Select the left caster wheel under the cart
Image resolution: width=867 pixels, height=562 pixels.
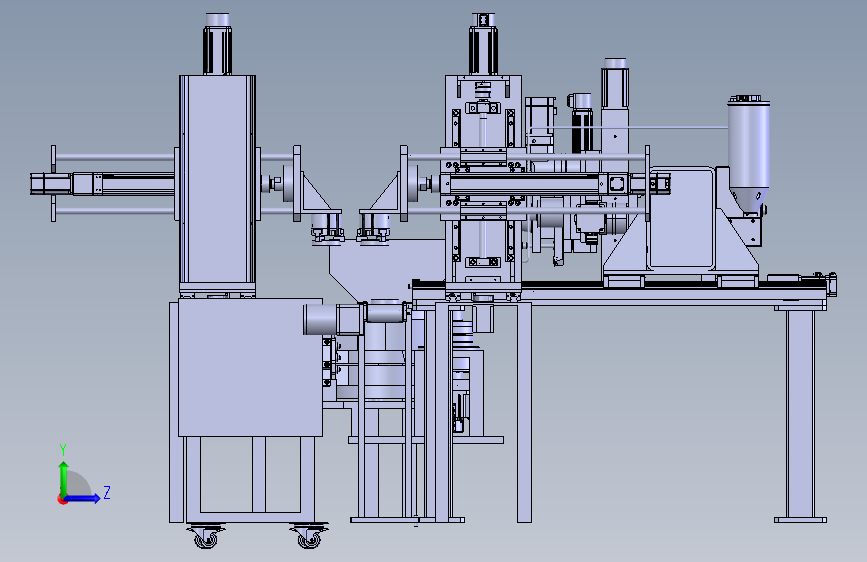tap(206, 536)
